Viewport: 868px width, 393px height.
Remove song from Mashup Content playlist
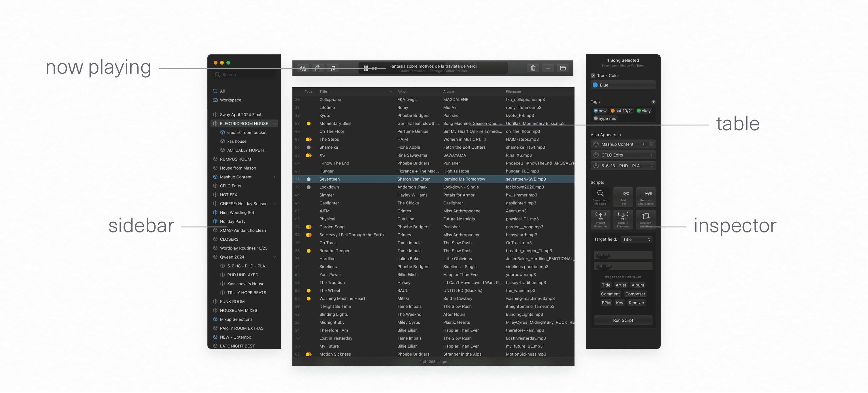[651, 144]
